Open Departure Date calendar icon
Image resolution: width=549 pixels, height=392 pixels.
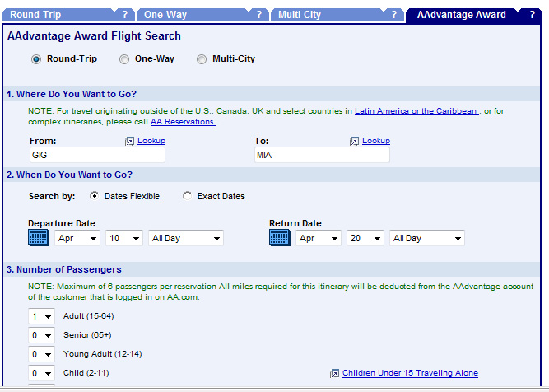pyautogui.click(x=38, y=238)
